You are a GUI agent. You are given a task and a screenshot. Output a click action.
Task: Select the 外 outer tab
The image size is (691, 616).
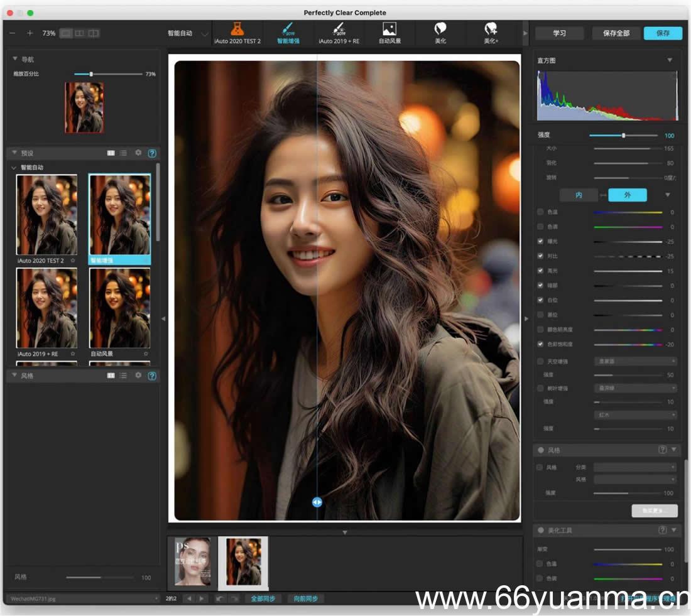tap(627, 195)
